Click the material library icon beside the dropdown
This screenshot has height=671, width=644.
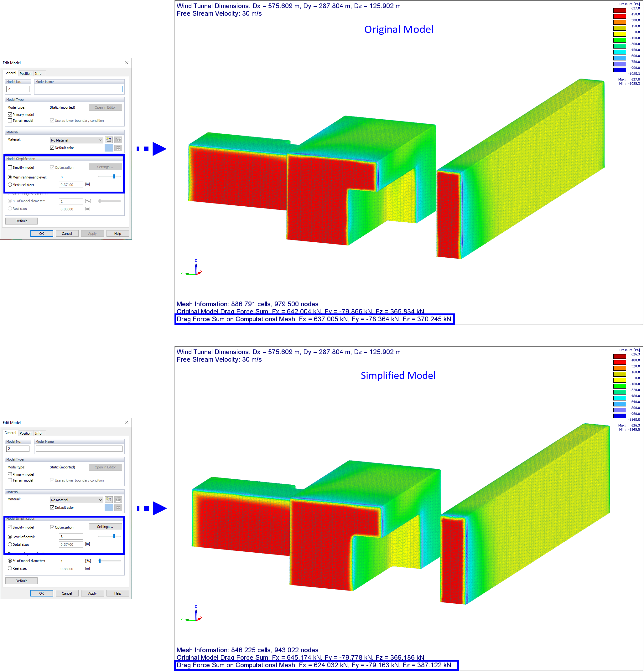(118, 140)
